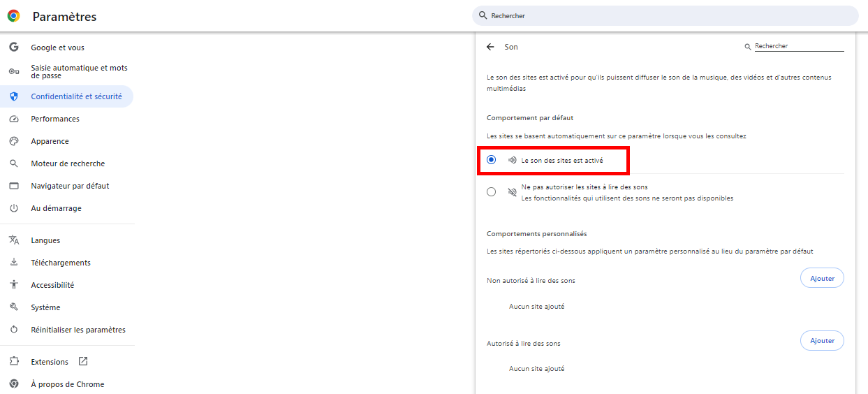Click the Accessibilité person icon
The height and width of the screenshot is (394, 868).
[x=13, y=285]
